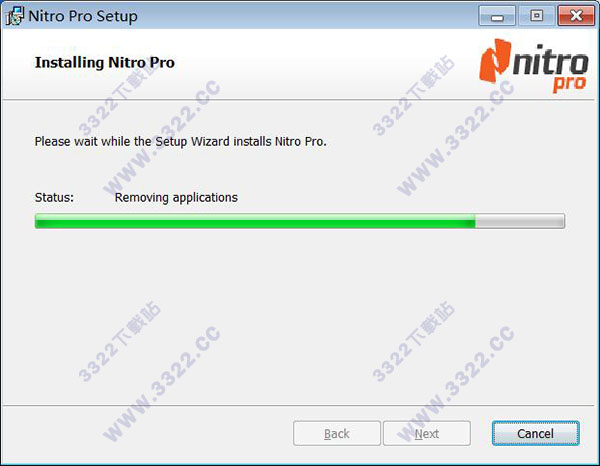Click the grayed-out Back button
600x466 pixels.
point(337,433)
